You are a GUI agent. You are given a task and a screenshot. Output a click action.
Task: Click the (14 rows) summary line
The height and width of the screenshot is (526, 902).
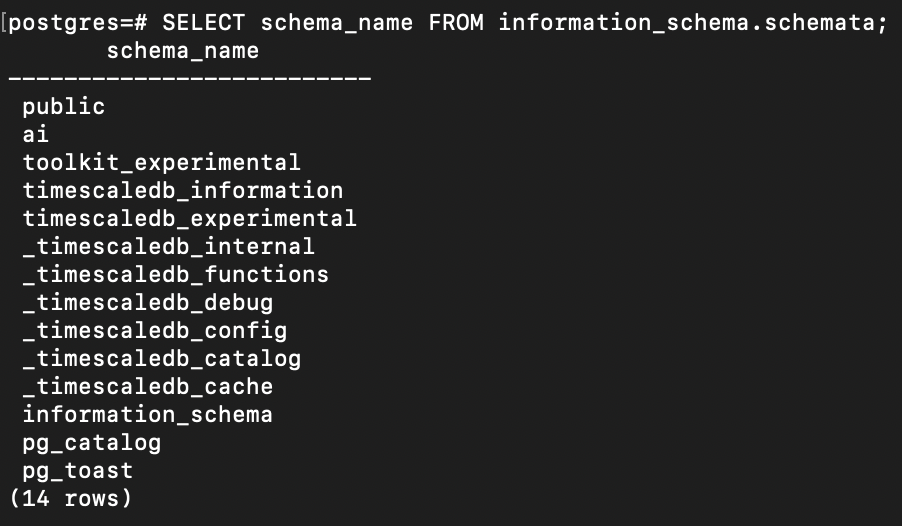(x=71, y=498)
